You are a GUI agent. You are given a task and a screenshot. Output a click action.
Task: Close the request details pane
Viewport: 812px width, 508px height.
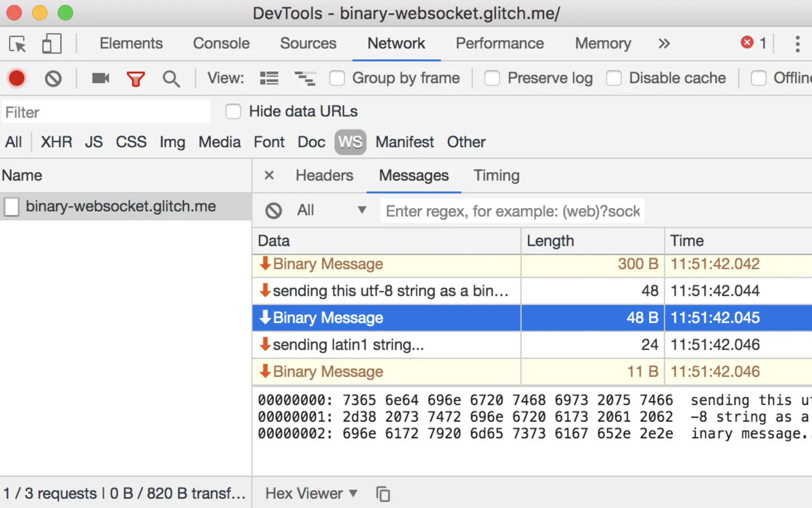click(x=269, y=175)
